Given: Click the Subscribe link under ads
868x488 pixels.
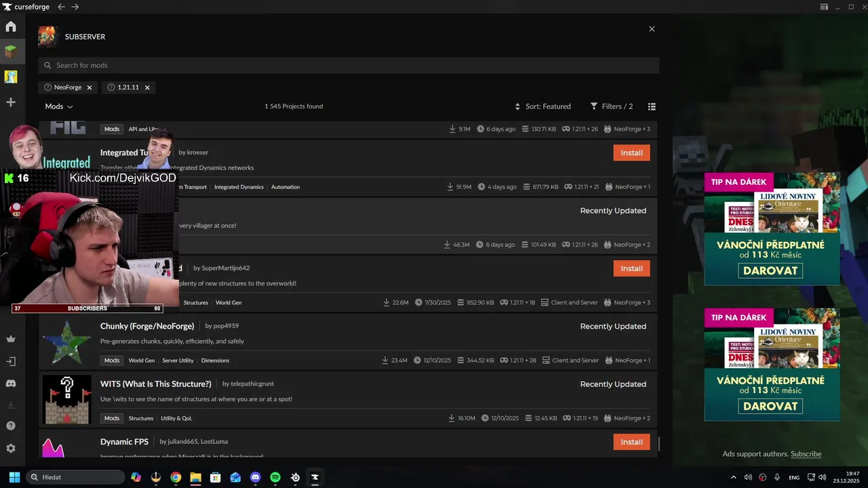Looking at the screenshot, I should [x=806, y=454].
